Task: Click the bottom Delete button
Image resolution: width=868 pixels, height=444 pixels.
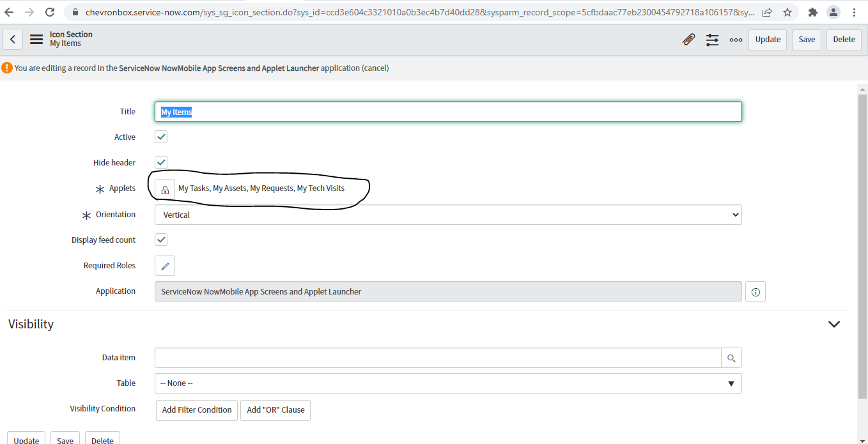Action: point(102,438)
